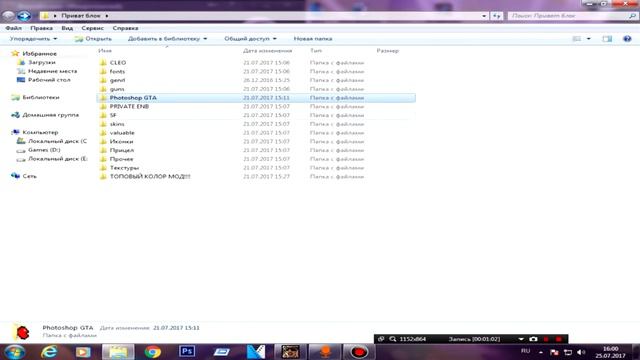Select the Photoshop GTA folder row
Screen dimensions: 640x360
[x=256, y=98]
